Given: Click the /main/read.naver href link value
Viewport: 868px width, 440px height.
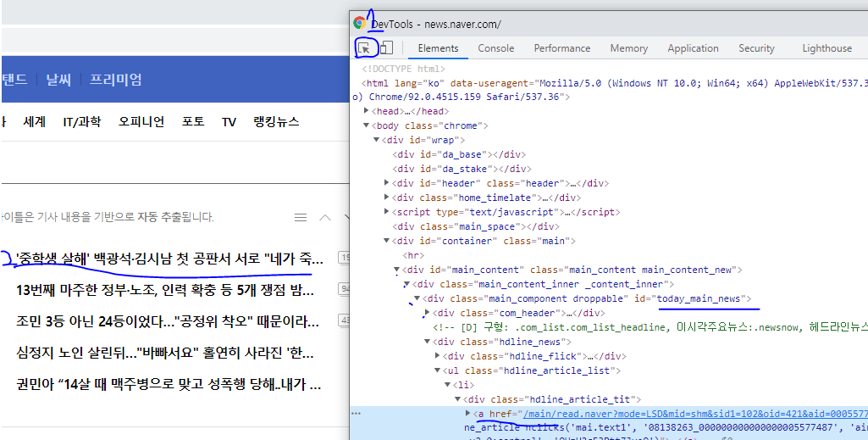Looking at the screenshot, I should [695, 414].
